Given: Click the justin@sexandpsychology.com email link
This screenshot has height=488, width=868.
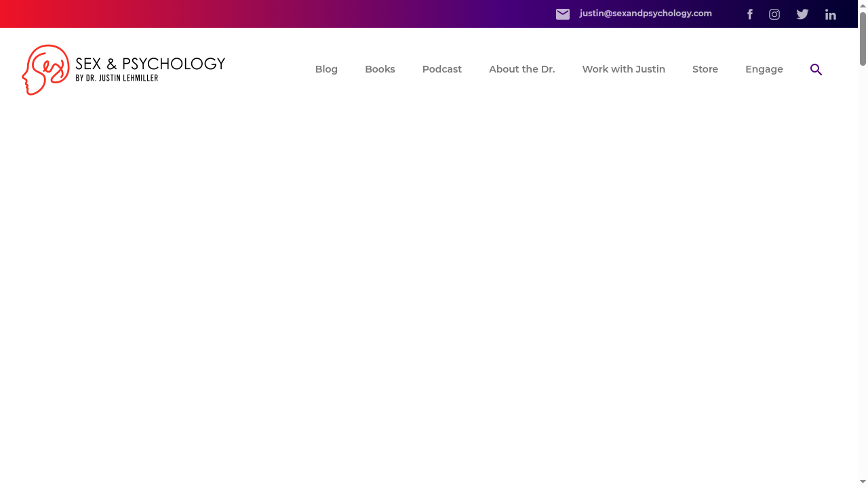Looking at the screenshot, I should (645, 14).
